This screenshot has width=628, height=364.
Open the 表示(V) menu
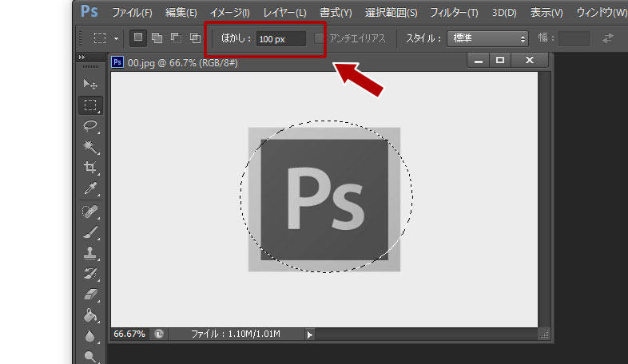(547, 13)
